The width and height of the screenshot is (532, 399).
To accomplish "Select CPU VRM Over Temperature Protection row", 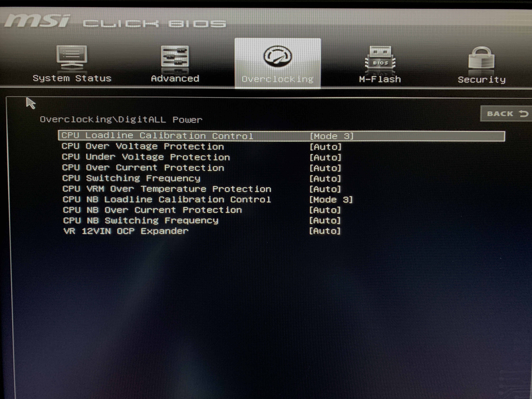I will coord(167,189).
